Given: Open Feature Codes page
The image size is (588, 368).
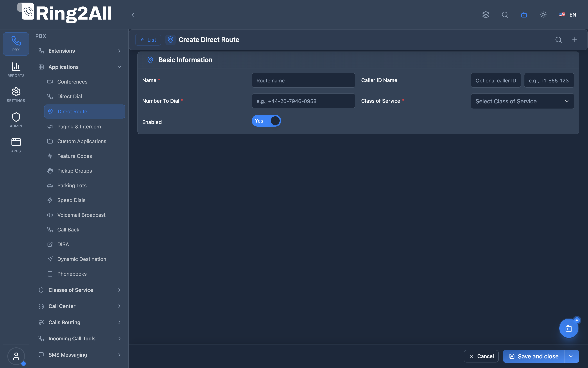Looking at the screenshot, I should pos(85,156).
